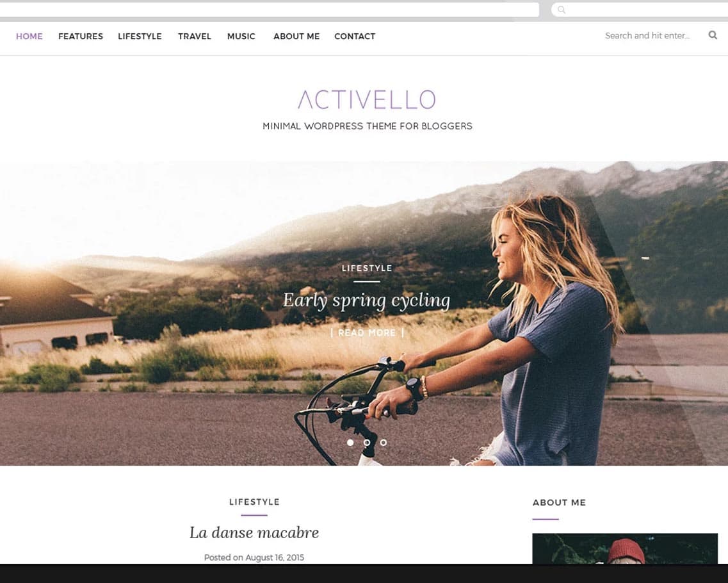Click the Lifestyle category above the post
Viewport: 728px width, 583px height.
pos(254,502)
